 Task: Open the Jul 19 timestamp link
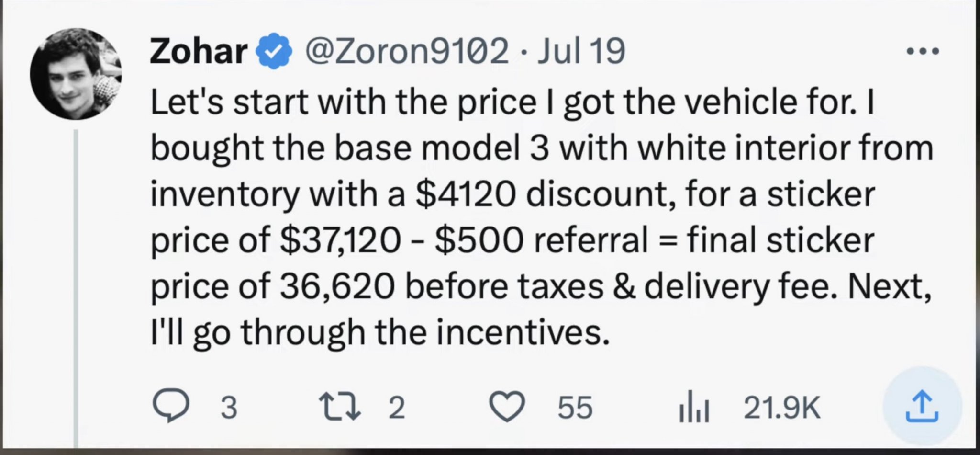[x=581, y=51]
